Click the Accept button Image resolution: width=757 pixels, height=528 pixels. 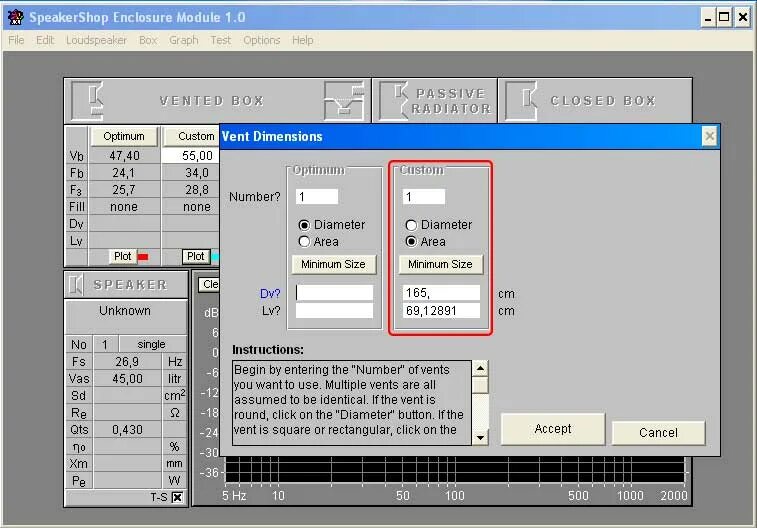[x=553, y=429]
